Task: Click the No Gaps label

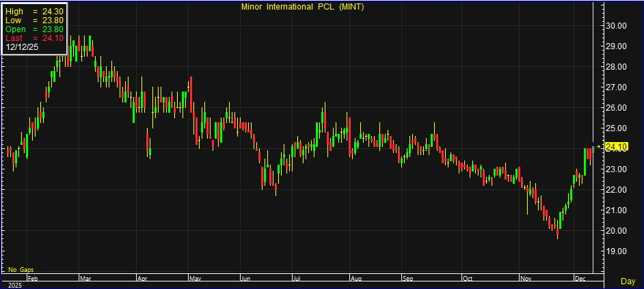Action: [21, 270]
